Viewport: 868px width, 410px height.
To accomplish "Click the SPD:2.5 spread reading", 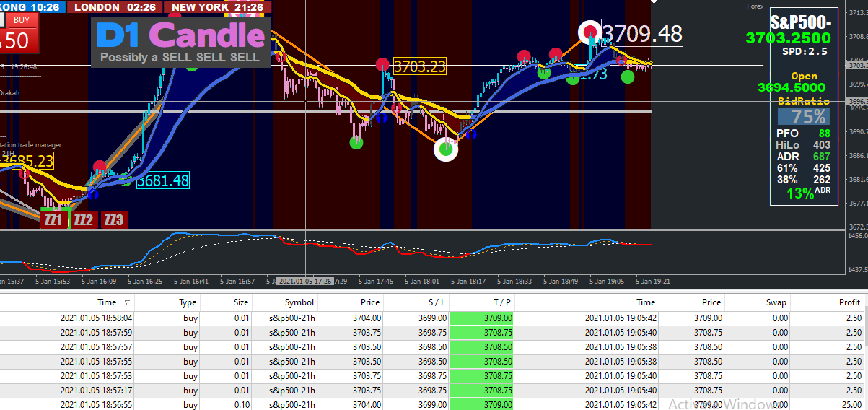I will (x=805, y=51).
